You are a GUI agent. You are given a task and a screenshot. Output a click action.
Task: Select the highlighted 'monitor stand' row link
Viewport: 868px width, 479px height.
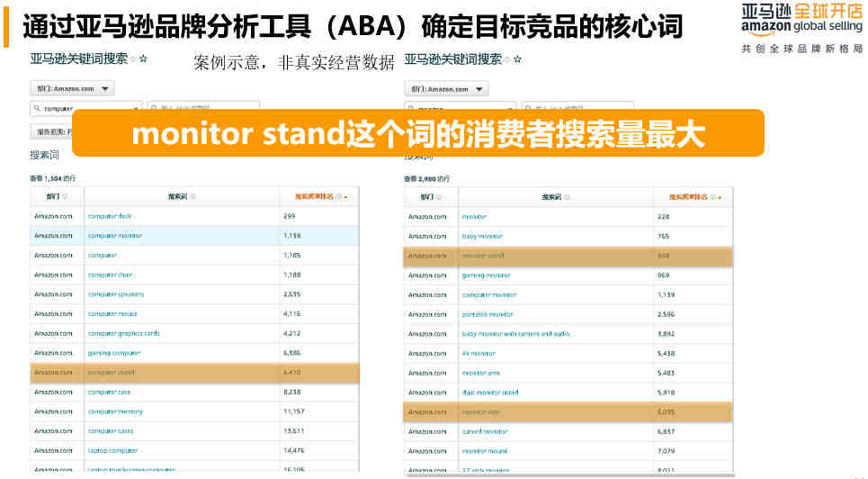coord(483,256)
